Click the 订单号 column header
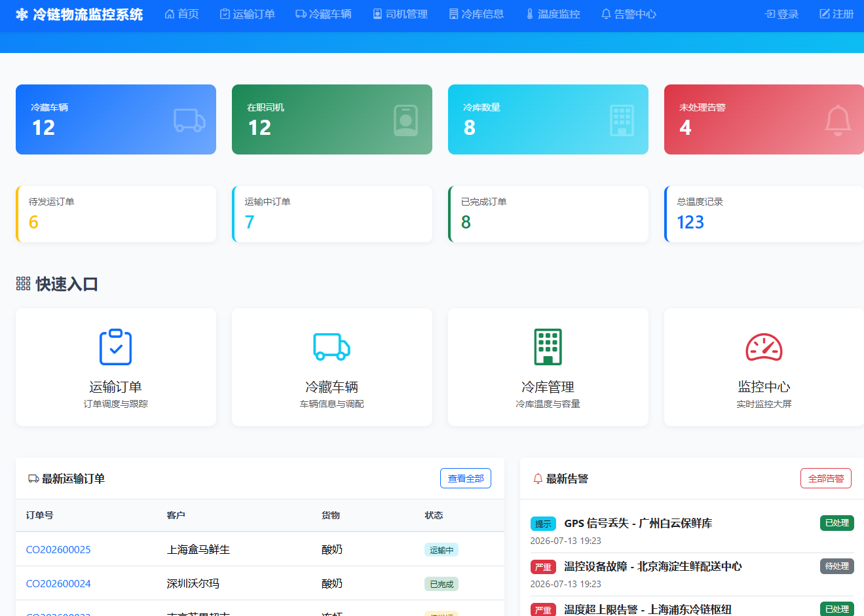The width and height of the screenshot is (864, 616). pos(40,515)
